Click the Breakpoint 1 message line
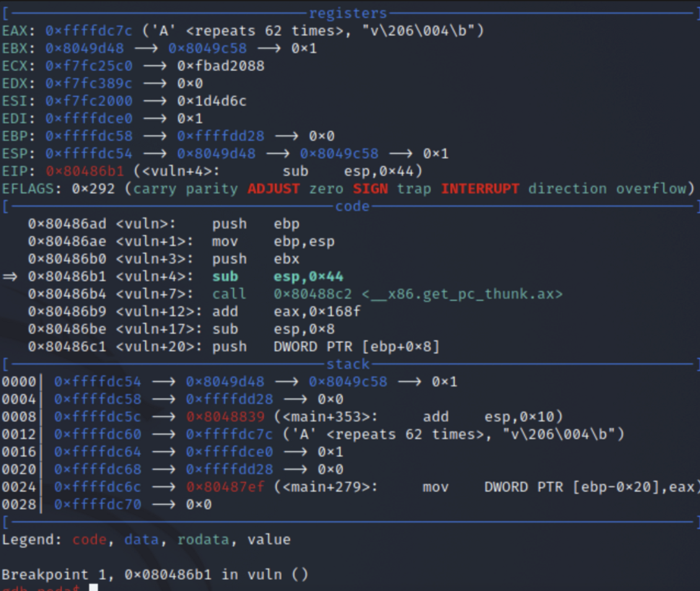 pos(155,574)
